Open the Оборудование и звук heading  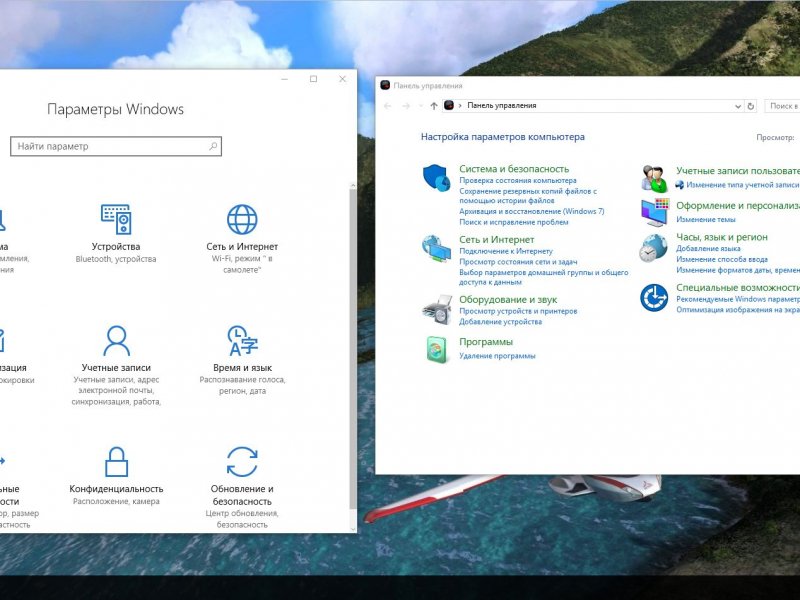click(x=508, y=299)
